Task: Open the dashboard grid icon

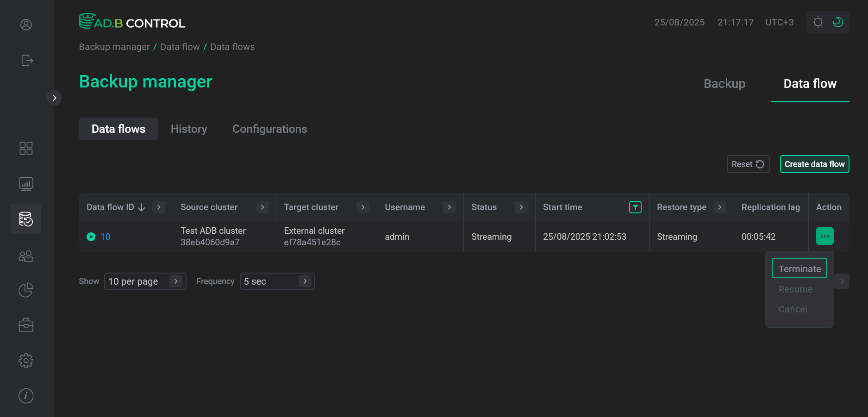Action: tap(26, 148)
